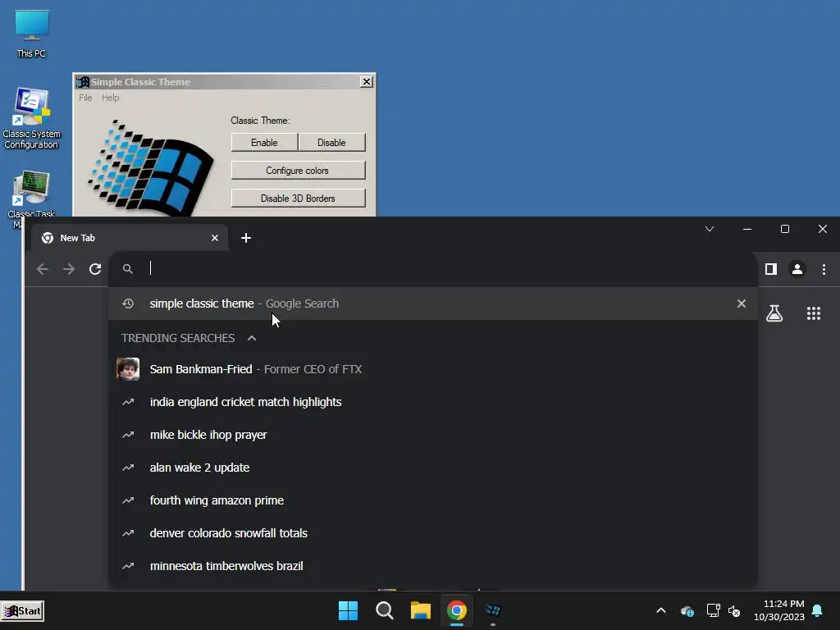This screenshot has height=630, width=840.
Task: Click Chrome taskbar icon
Action: tap(457, 610)
